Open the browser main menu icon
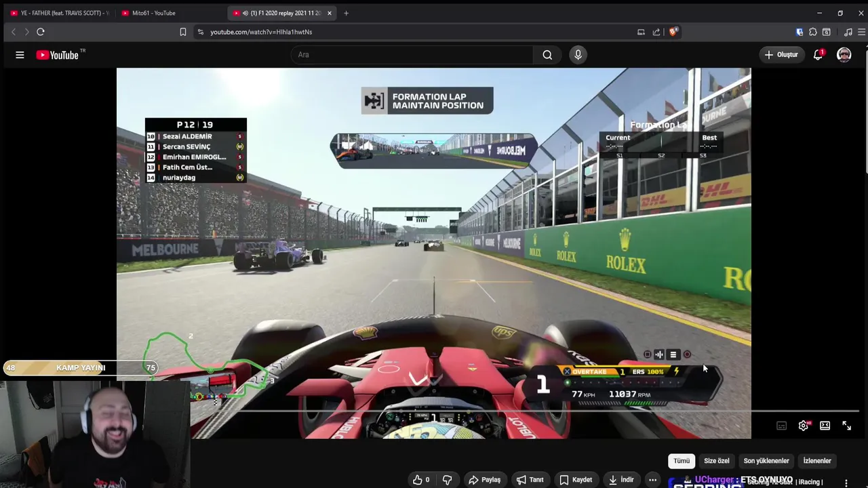Image resolution: width=868 pixels, height=488 pixels. [x=861, y=32]
